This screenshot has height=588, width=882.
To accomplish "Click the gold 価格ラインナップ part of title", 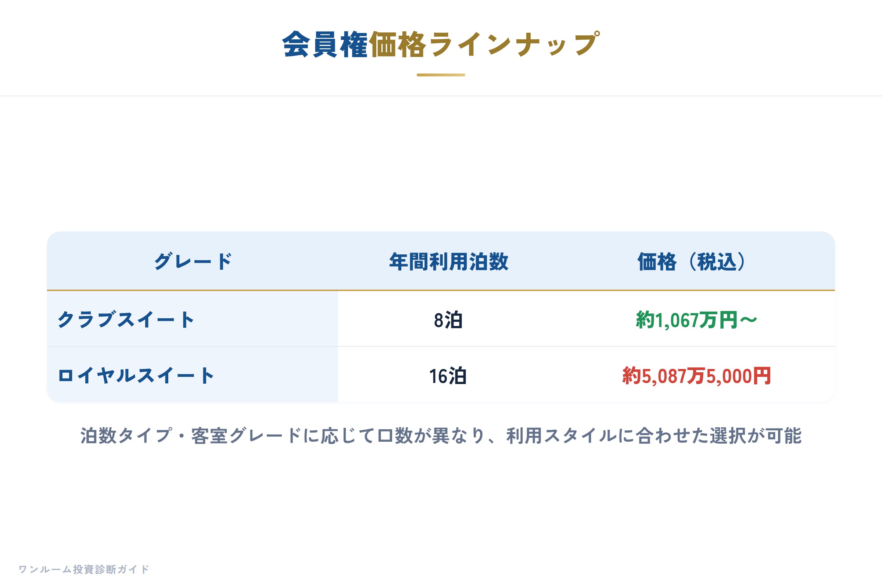I will pyautogui.click(x=484, y=44).
